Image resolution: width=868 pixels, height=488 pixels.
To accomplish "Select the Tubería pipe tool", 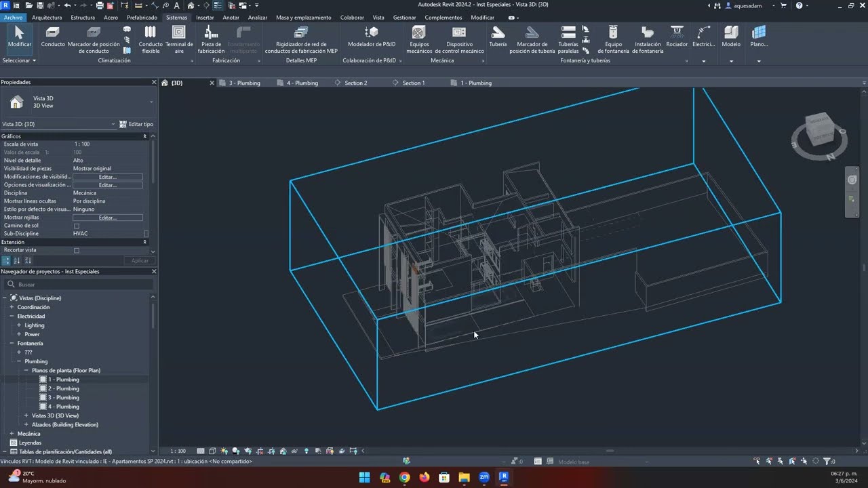I will pyautogui.click(x=498, y=37).
